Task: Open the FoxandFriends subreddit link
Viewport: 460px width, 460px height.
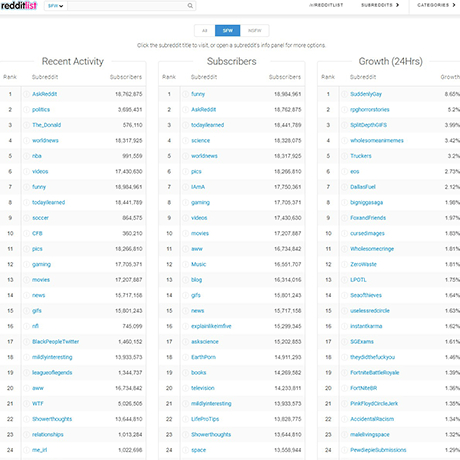Action: pyautogui.click(x=368, y=218)
